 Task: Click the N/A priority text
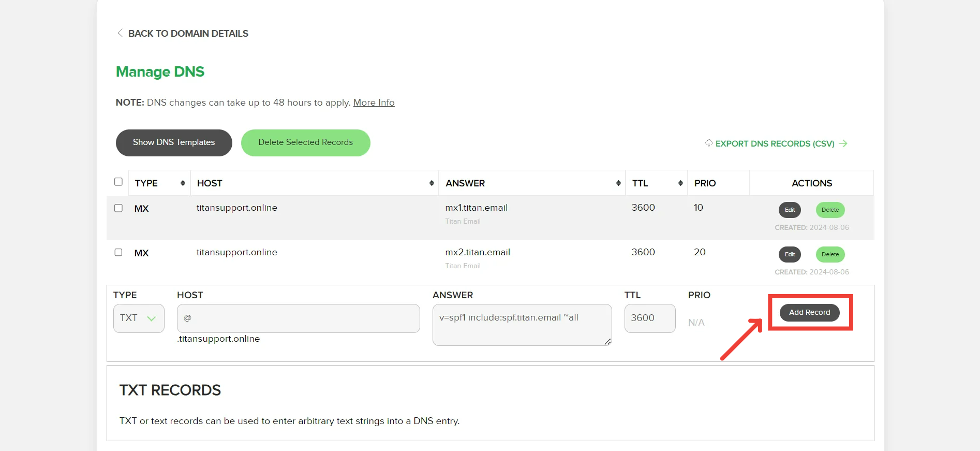pyautogui.click(x=696, y=323)
